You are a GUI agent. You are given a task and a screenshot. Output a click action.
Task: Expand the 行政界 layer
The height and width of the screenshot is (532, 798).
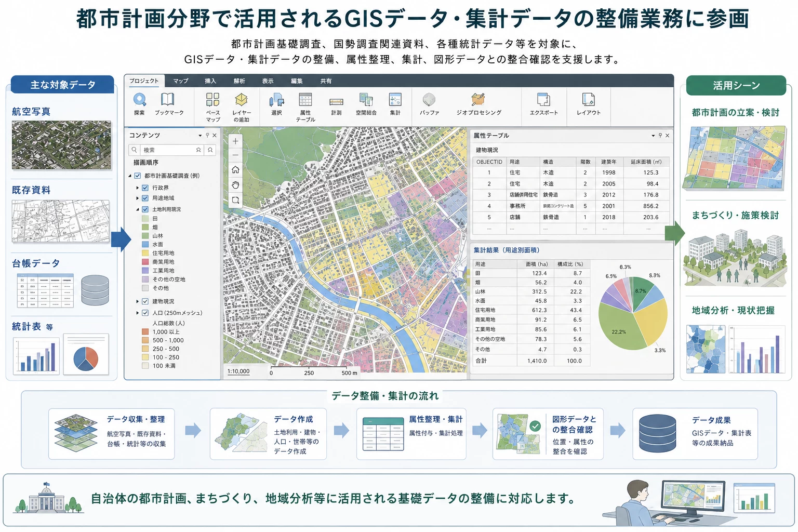tap(138, 188)
